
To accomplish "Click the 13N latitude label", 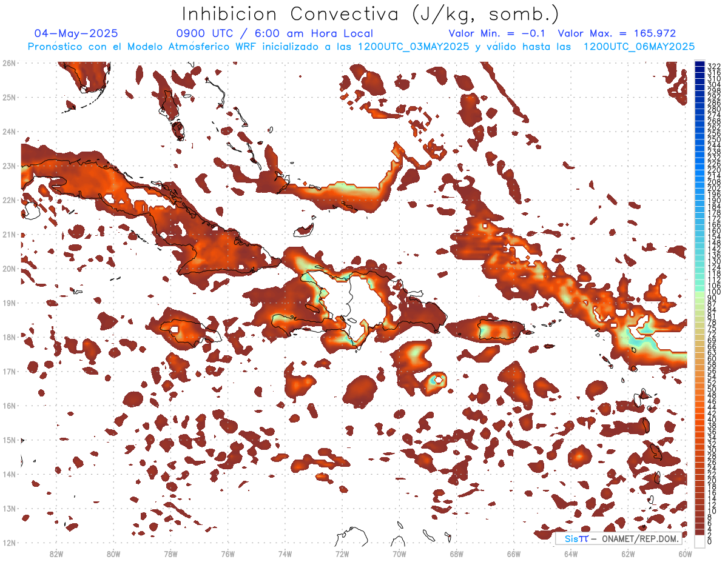I will point(8,509).
